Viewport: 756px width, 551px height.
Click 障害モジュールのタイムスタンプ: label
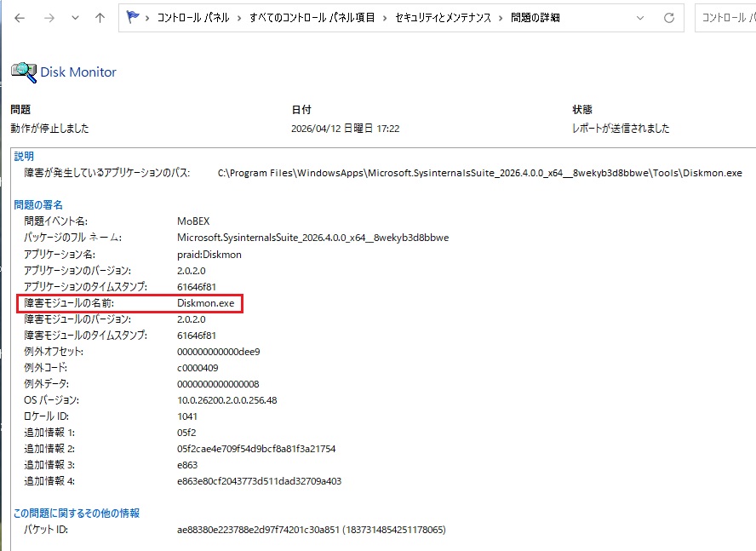pos(86,336)
